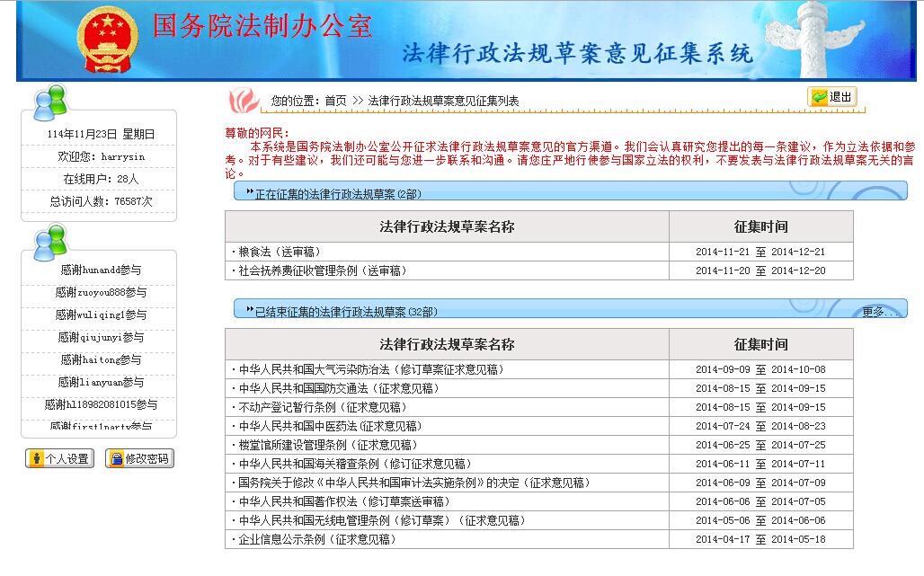Click the users icon above the date panel
The height and width of the screenshot is (576, 924).
[50, 102]
